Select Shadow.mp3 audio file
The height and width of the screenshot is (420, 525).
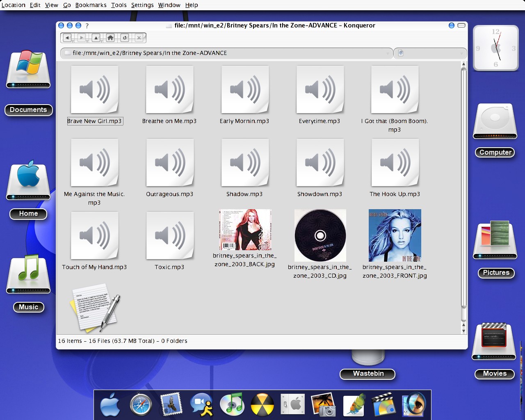(245, 163)
